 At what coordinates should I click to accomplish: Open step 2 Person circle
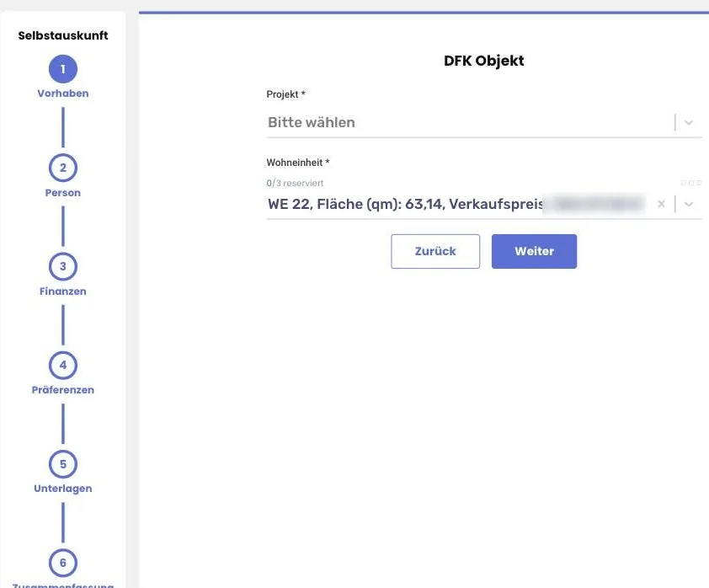point(63,168)
